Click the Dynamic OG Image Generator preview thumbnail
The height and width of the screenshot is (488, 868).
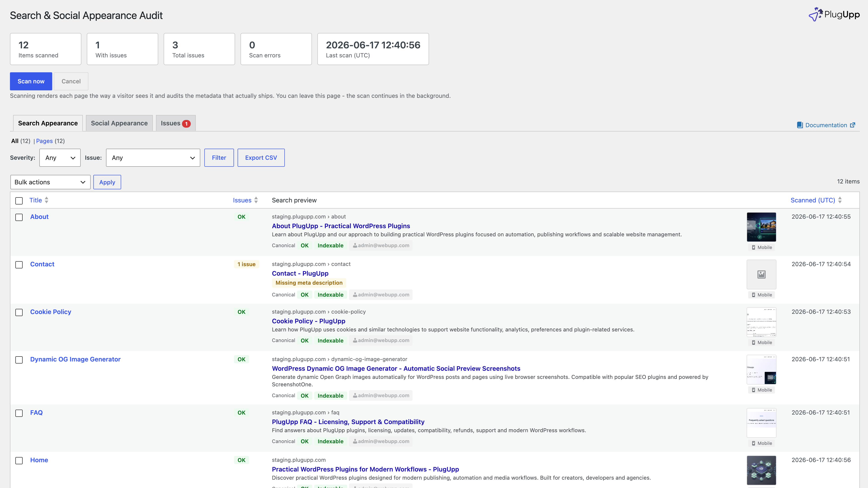761,369
